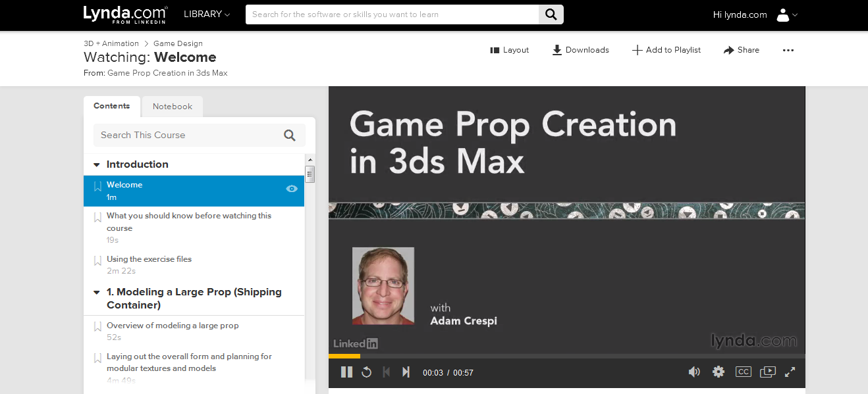Open video settings gear
The image size is (868, 394).
[x=719, y=372]
